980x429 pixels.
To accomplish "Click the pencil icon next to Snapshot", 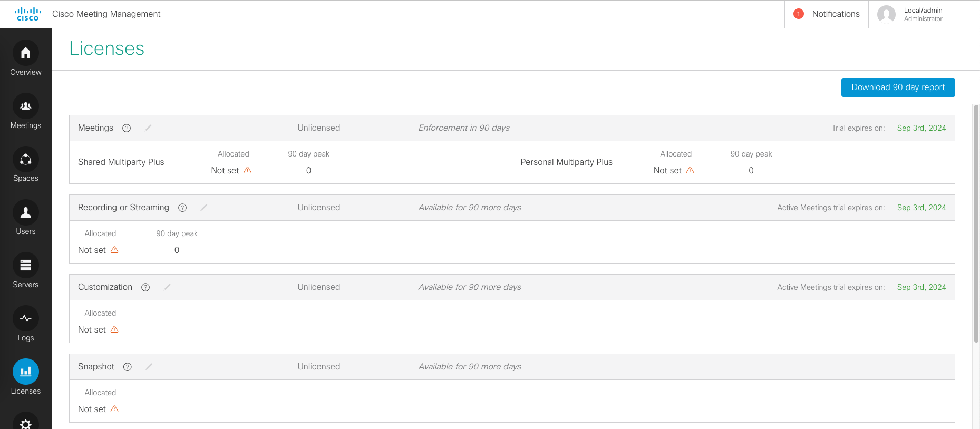I will point(149,367).
